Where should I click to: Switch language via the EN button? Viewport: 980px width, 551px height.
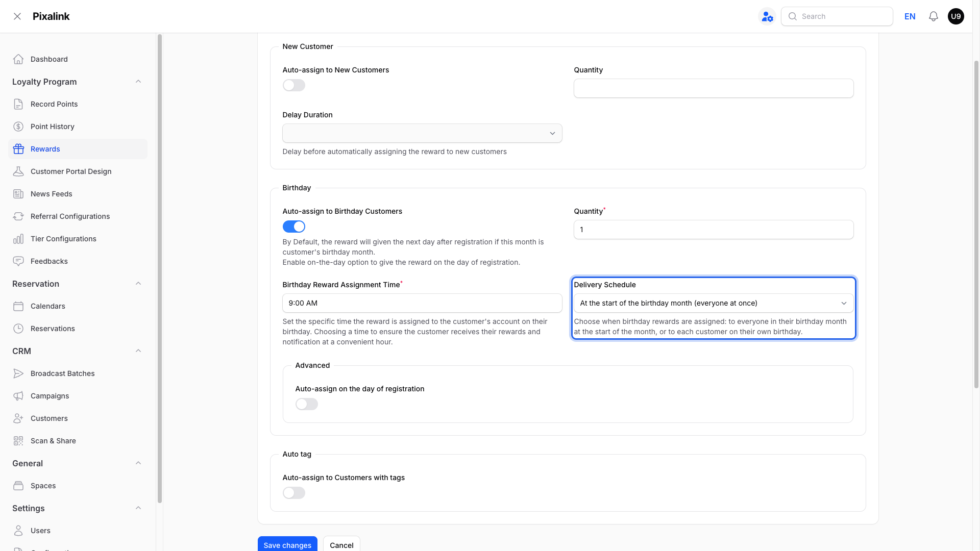point(910,16)
